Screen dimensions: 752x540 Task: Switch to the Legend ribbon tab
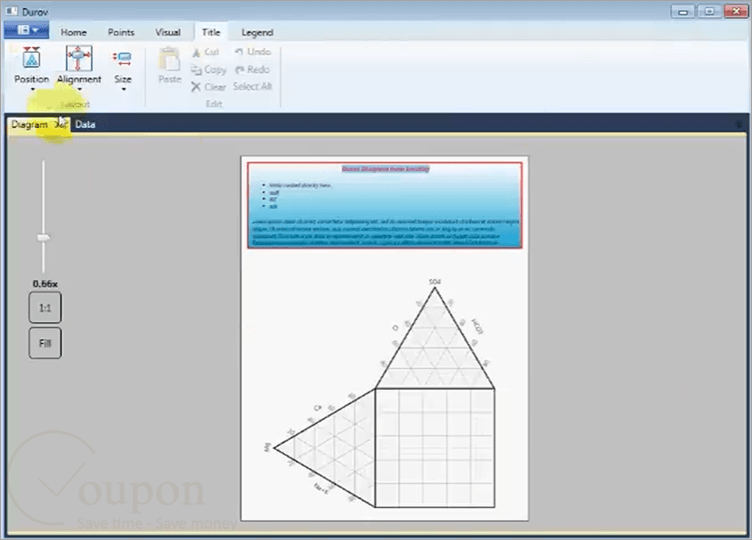coord(257,32)
